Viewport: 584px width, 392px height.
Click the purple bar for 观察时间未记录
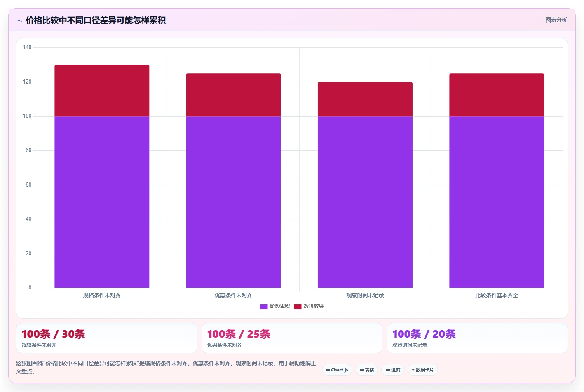click(x=365, y=202)
